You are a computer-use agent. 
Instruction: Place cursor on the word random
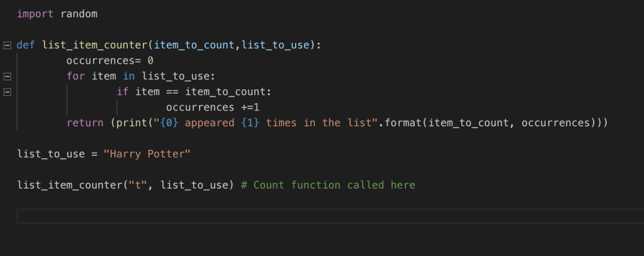[79, 14]
